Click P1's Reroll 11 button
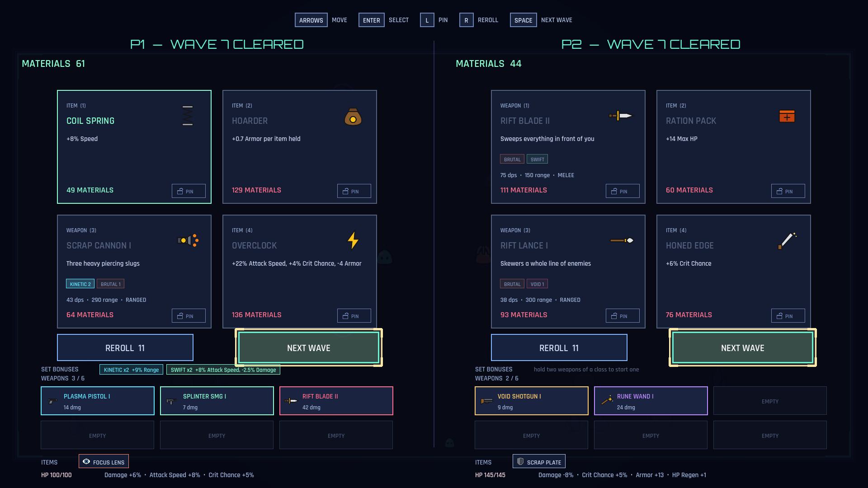The height and width of the screenshot is (488, 868). click(x=125, y=347)
